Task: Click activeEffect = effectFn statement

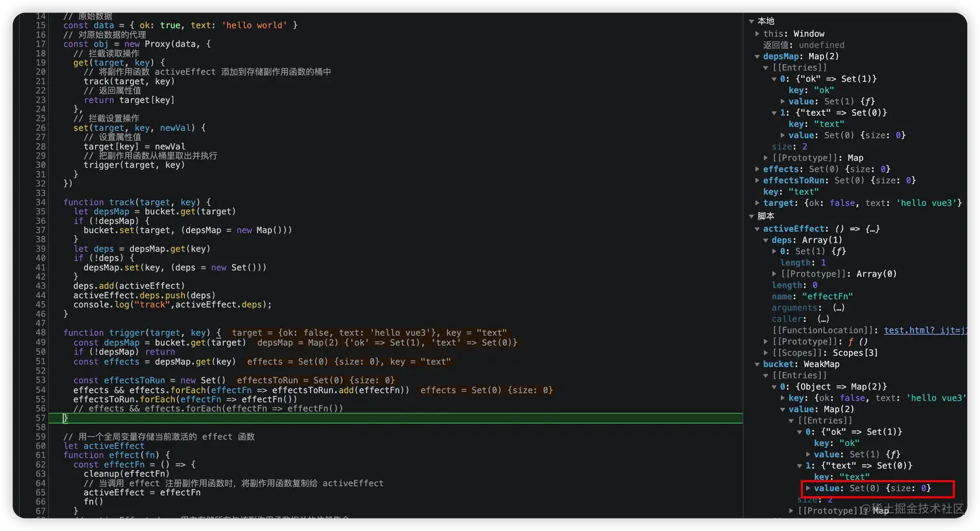Action: click(x=142, y=493)
